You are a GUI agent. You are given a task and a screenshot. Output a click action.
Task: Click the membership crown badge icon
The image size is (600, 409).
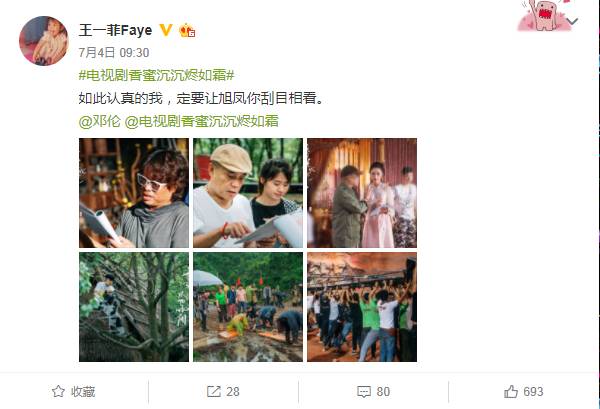[187, 30]
